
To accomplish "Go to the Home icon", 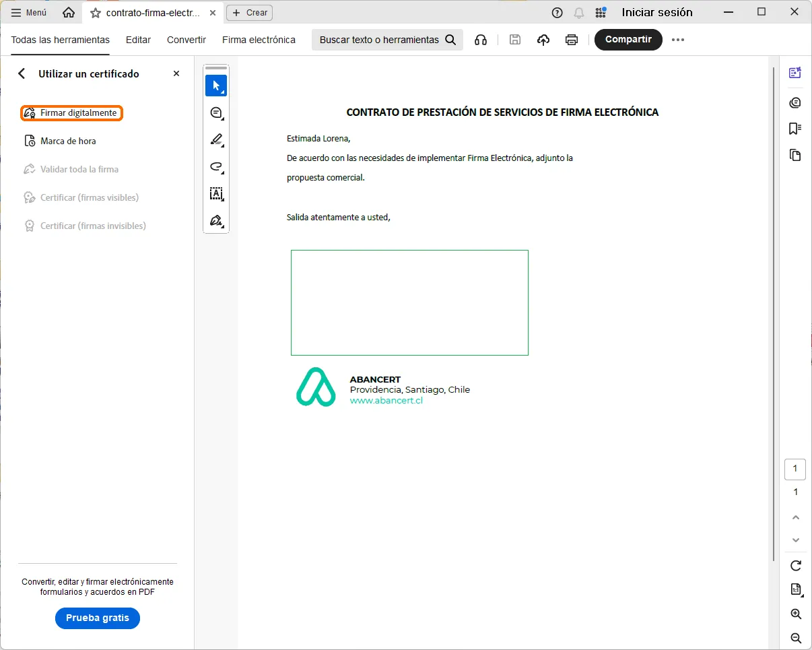I will point(69,13).
